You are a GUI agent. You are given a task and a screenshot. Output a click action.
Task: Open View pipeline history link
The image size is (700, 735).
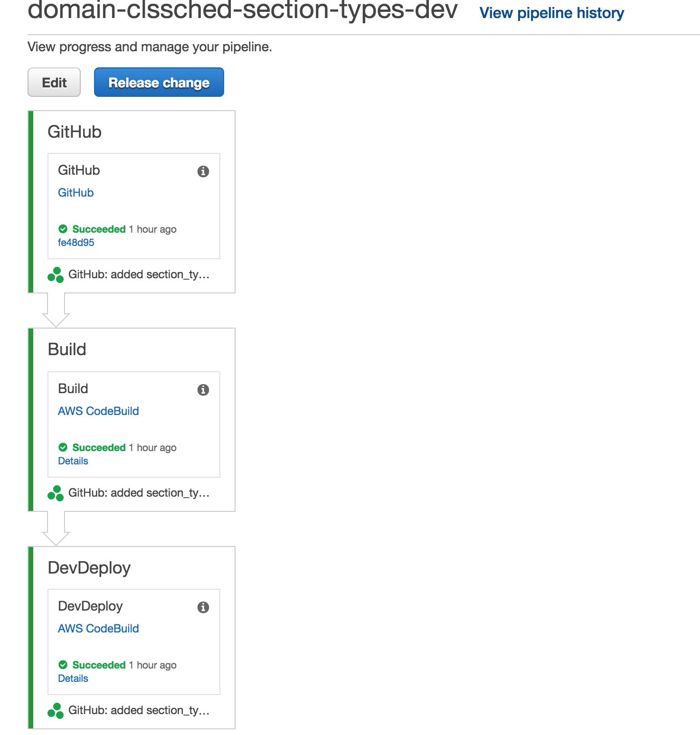(552, 13)
